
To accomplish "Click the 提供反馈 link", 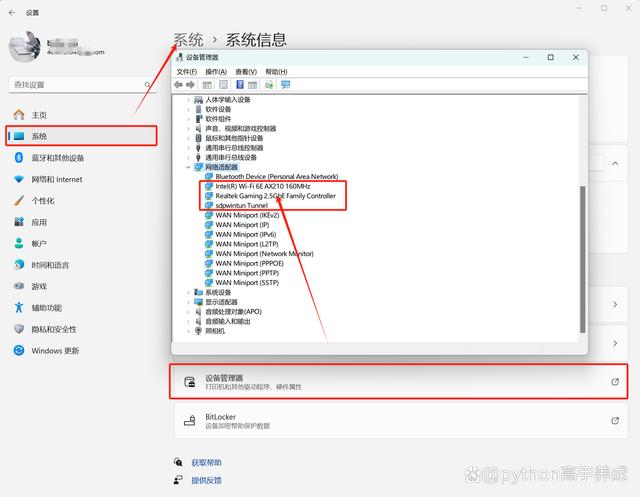I will click(207, 481).
